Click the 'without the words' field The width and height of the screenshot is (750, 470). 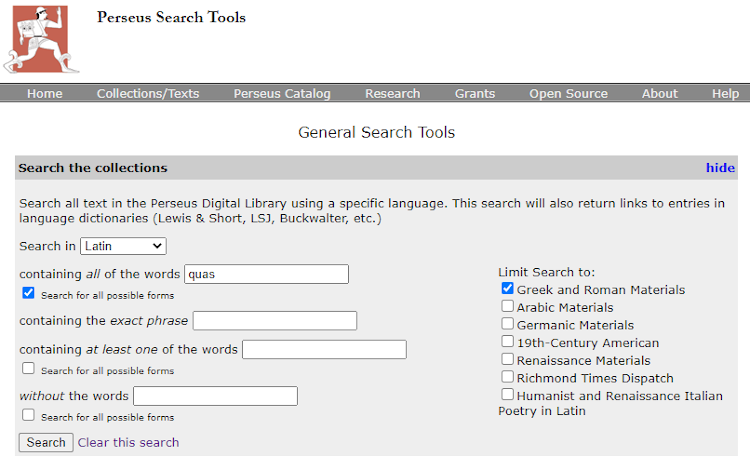coord(215,396)
